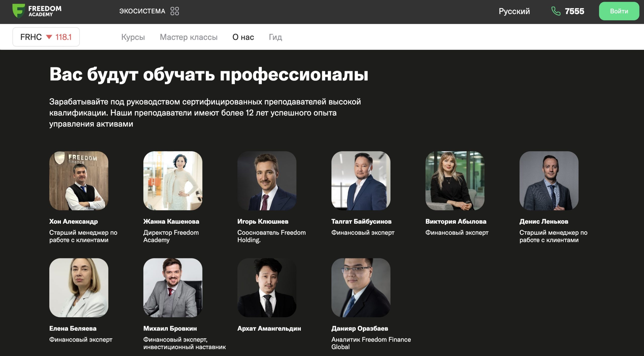The height and width of the screenshot is (356, 644).
Task: Open the Гид tab
Action: [x=275, y=37]
